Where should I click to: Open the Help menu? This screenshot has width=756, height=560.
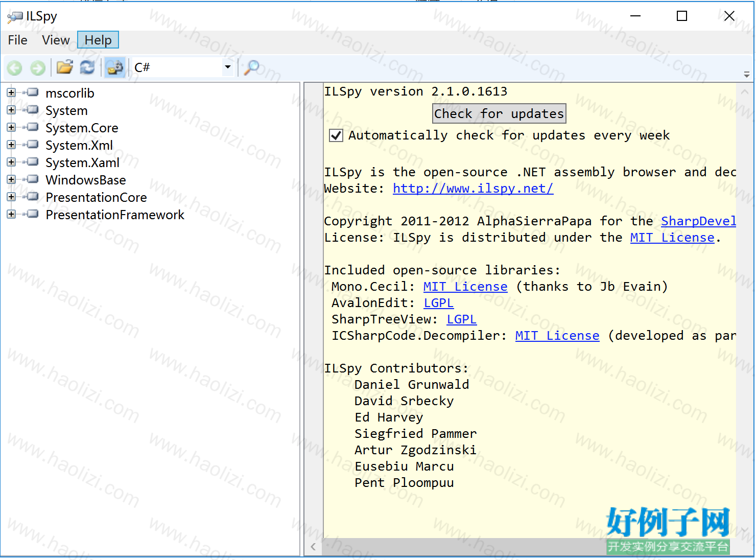(98, 40)
